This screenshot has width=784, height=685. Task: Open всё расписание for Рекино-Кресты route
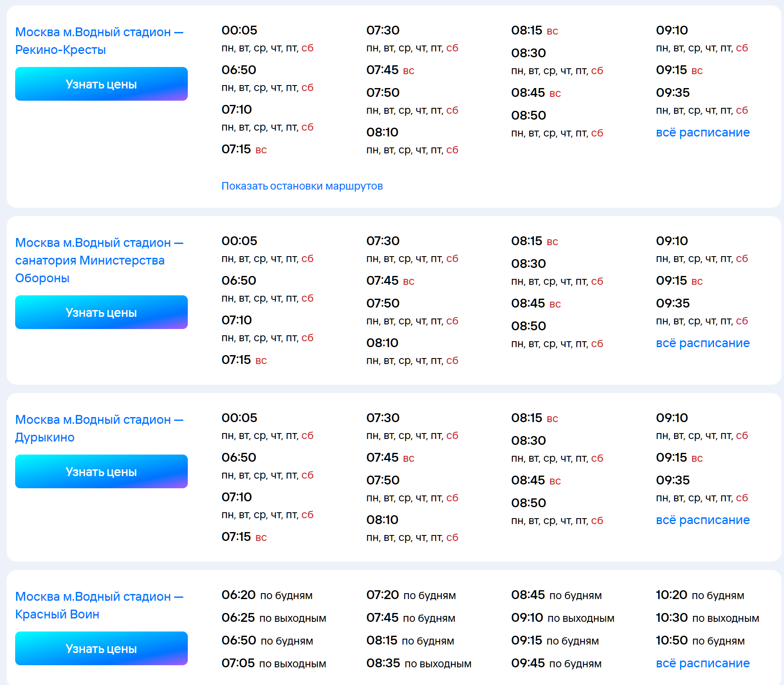(x=703, y=132)
